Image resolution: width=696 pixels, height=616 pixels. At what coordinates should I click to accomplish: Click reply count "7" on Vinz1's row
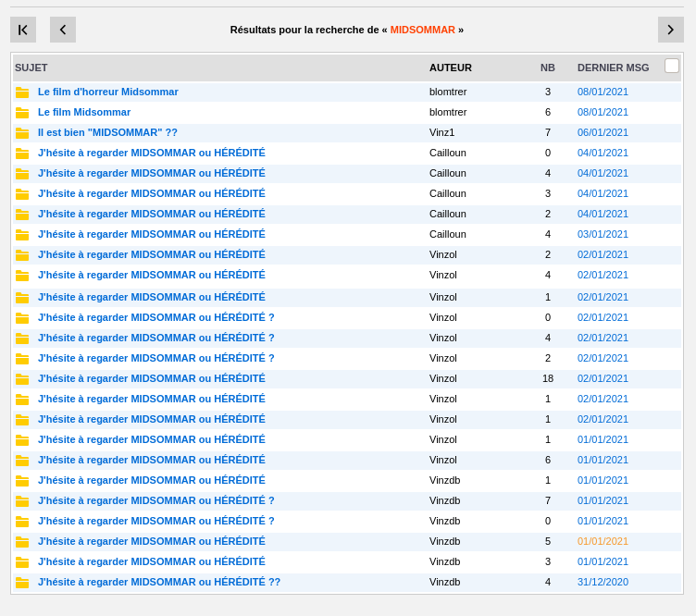click(548, 132)
